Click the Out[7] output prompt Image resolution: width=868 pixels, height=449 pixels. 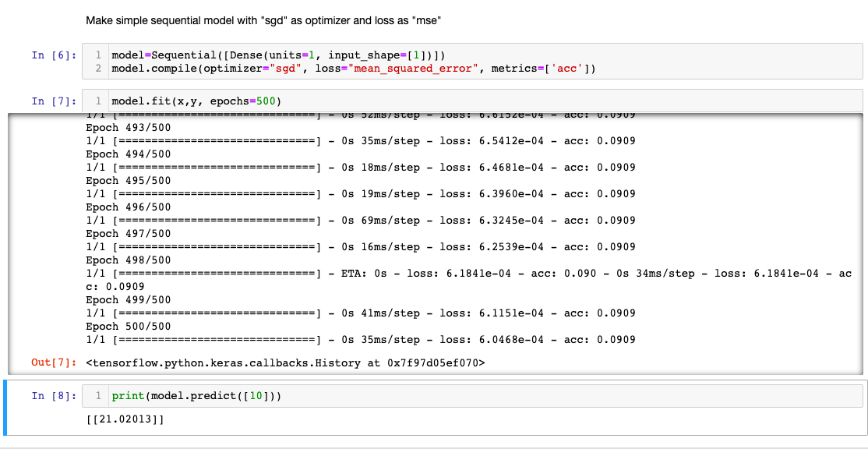[55, 362]
